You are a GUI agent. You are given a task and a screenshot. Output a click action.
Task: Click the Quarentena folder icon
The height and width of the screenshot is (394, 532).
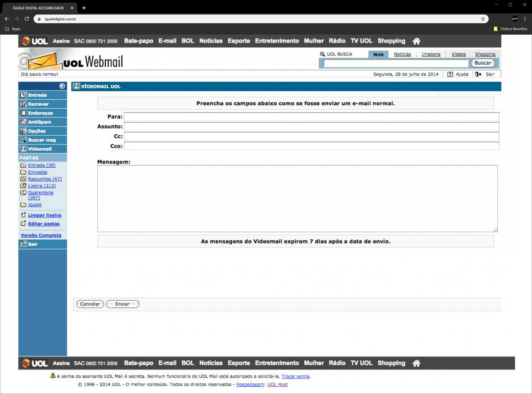pos(23,192)
